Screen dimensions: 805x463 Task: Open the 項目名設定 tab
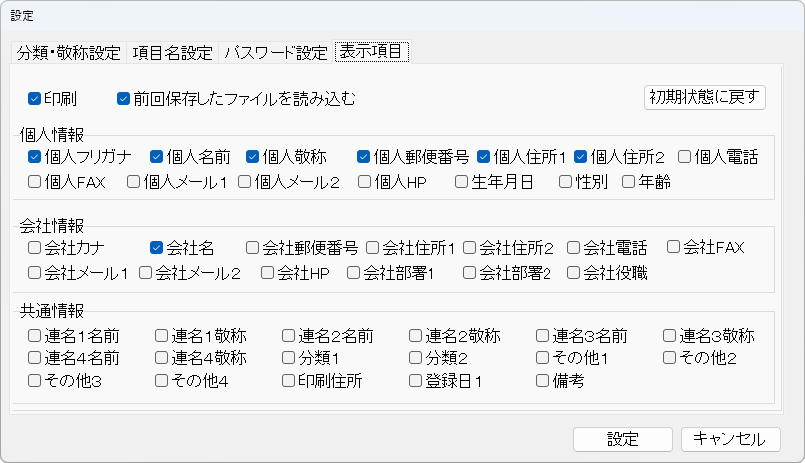point(173,53)
